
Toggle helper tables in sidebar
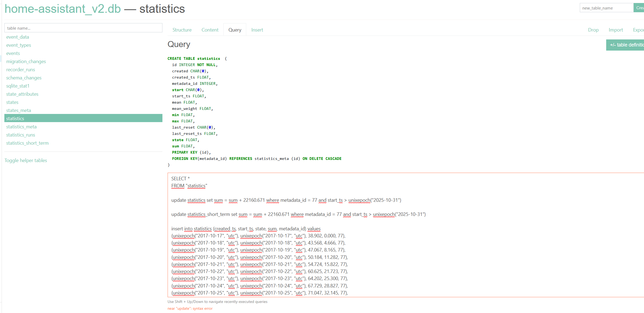26,160
